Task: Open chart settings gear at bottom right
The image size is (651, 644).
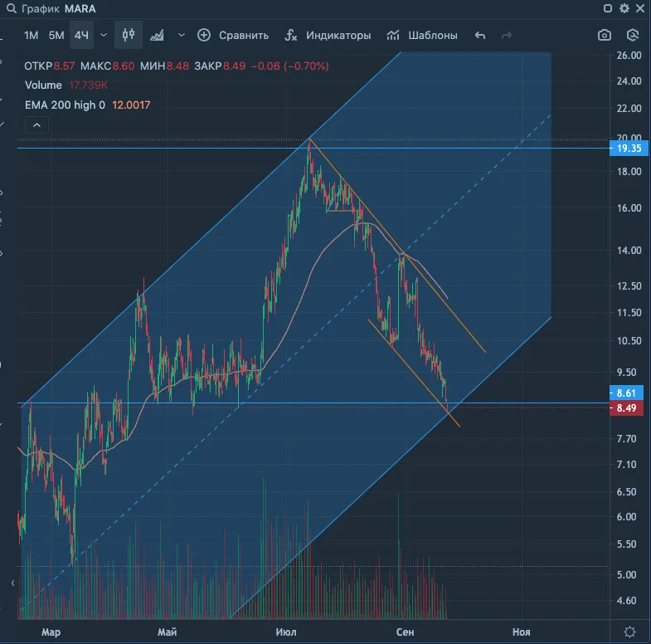Action: click(x=629, y=632)
